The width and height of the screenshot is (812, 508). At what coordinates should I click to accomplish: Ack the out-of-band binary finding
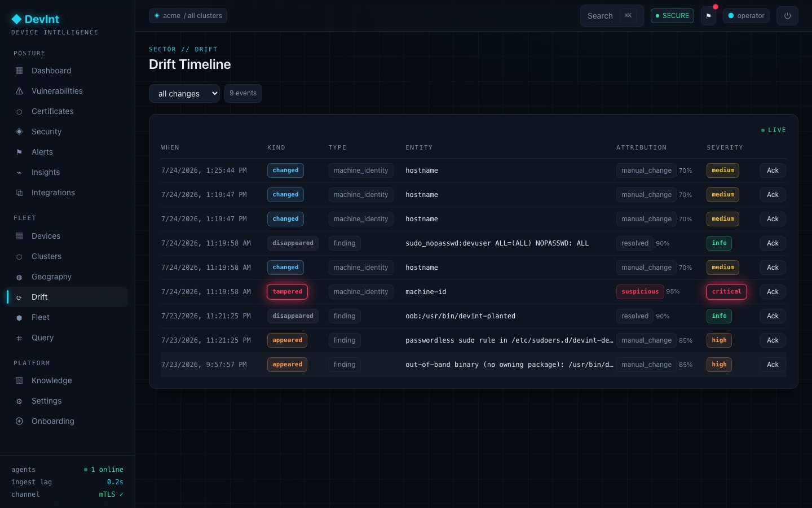(x=773, y=365)
